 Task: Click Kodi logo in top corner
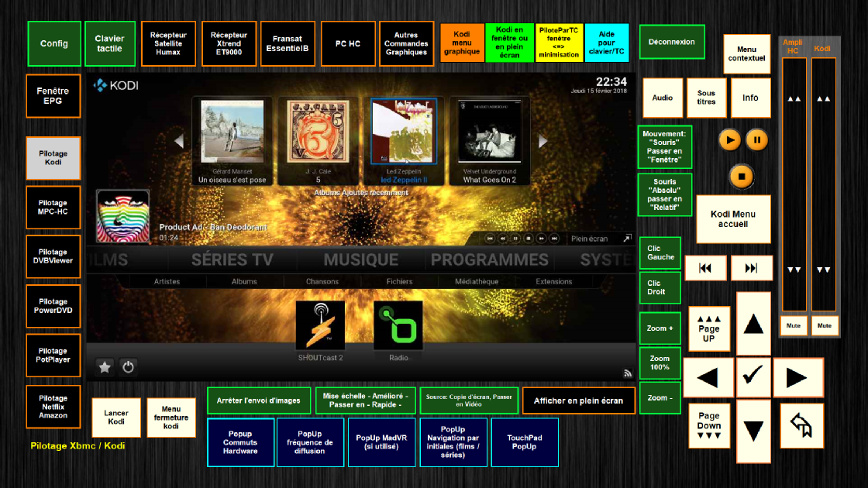pos(115,85)
